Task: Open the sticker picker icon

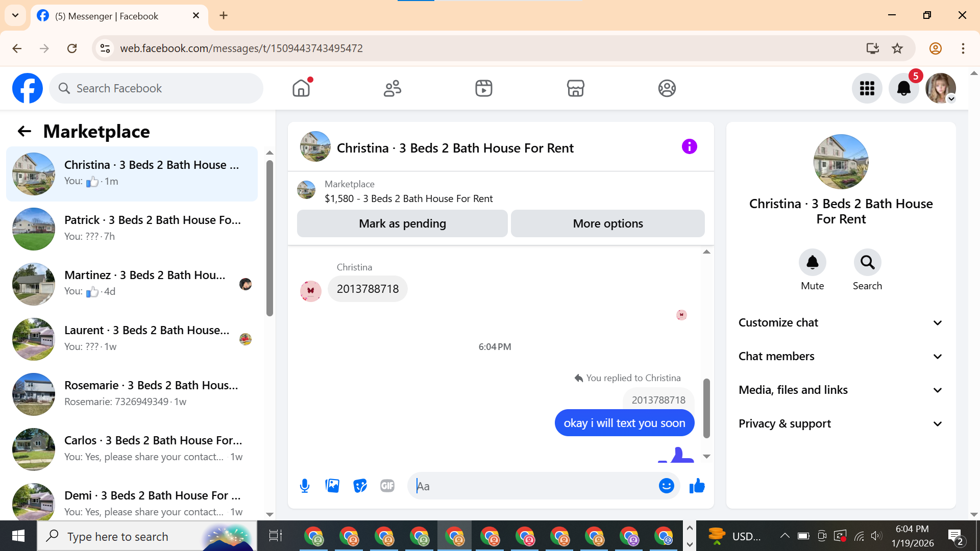Action: pos(360,486)
